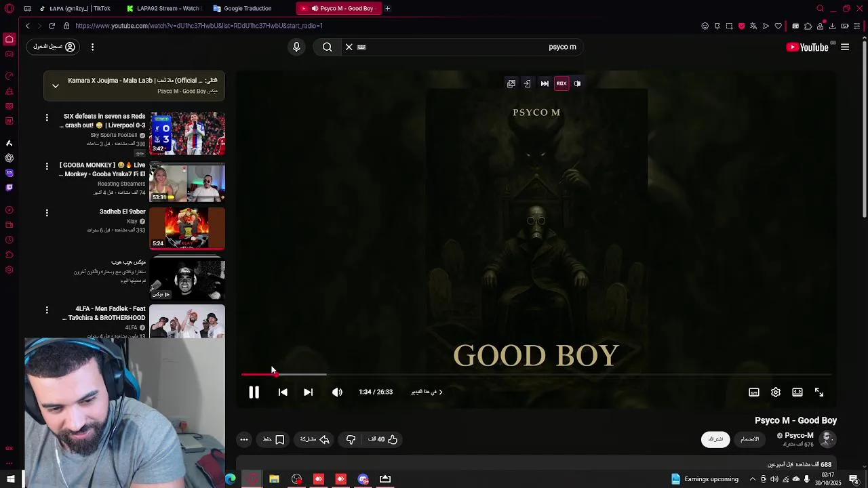Skip to the next video in playlist
The width and height of the screenshot is (868, 488).
[308, 392]
